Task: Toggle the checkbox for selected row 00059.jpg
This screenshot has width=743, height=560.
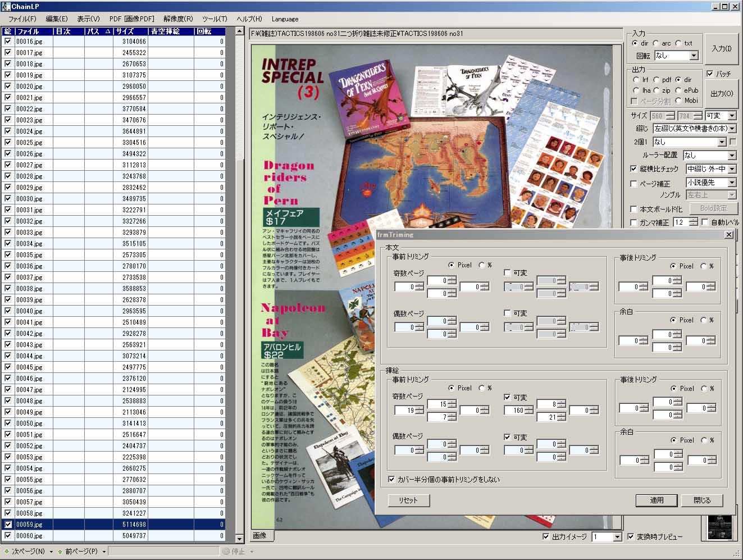Action: pos(8,524)
